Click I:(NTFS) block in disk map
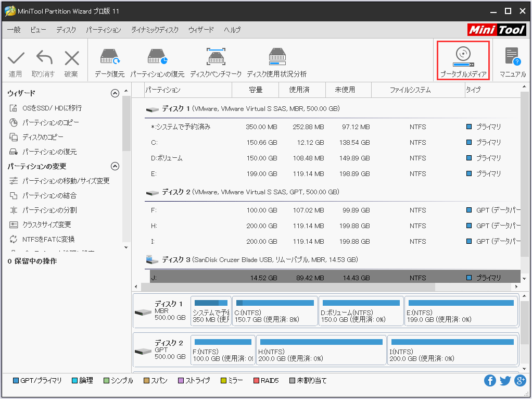Image resolution: width=532 pixels, height=399 pixels. pyautogui.click(x=452, y=350)
